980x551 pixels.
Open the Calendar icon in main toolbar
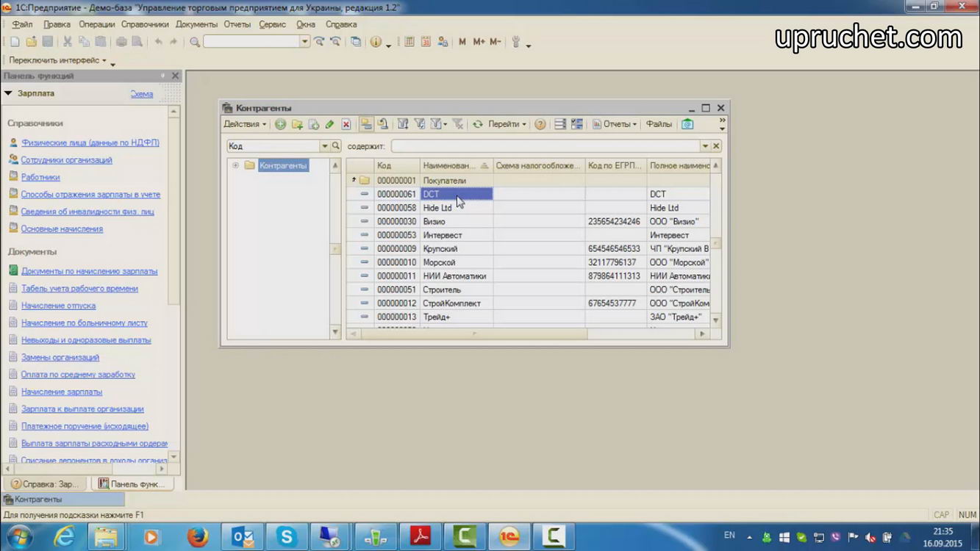pos(426,42)
